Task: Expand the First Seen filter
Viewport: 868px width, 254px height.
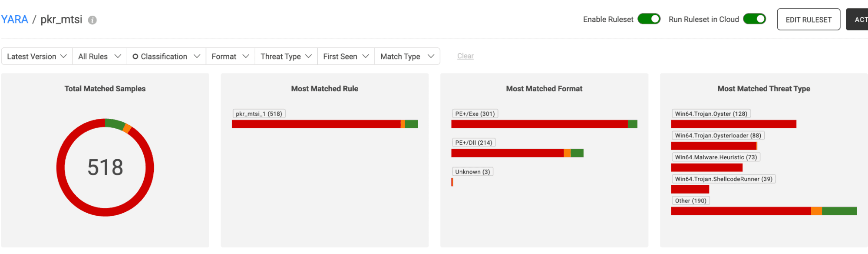Action: coord(346,57)
